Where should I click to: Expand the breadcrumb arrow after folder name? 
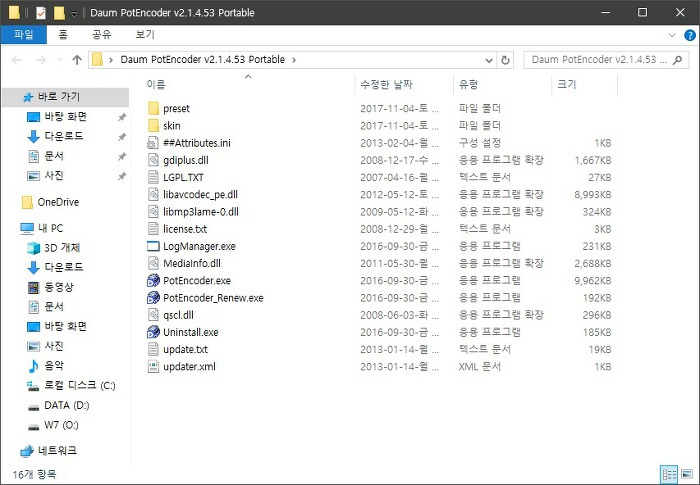294,60
